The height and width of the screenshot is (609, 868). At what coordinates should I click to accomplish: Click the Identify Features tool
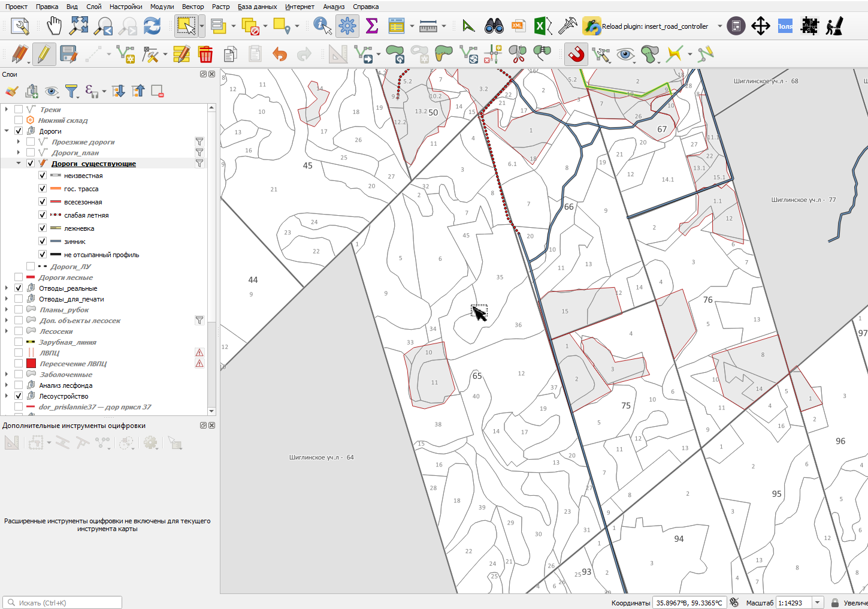pyautogui.click(x=322, y=26)
